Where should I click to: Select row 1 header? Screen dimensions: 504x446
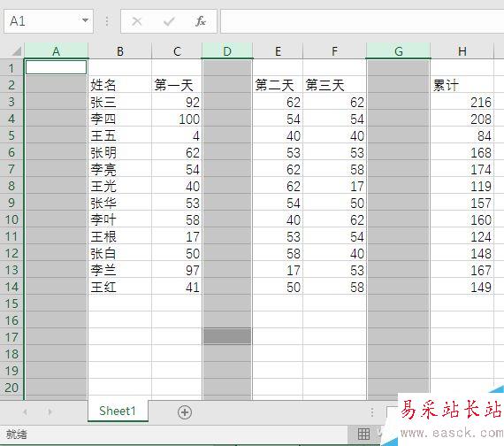(x=11, y=68)
